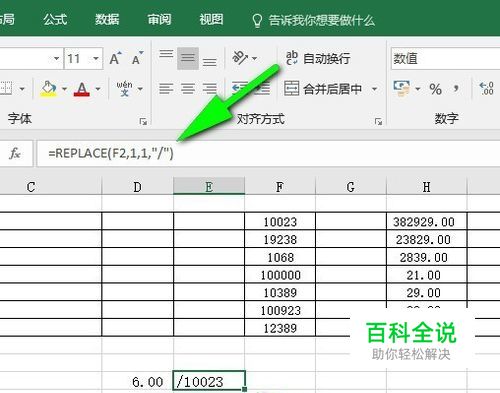Switch to the 审阅 tab
The height and width of the screenshot is (393, 500).
pos(159,19)
